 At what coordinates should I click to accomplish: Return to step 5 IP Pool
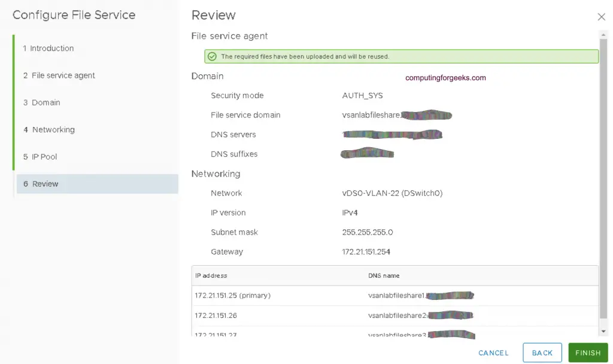pyautogui.click(x=40, y=156)
